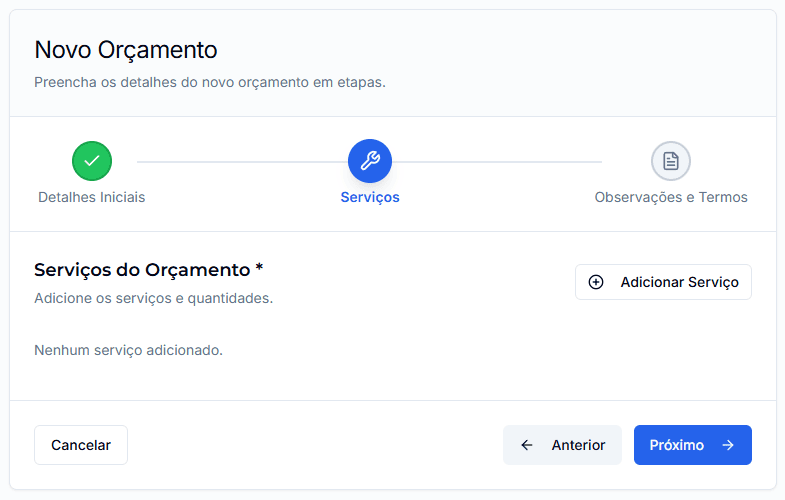Click the Adicione os serviços e quantidades text

(x=153, y=298)
